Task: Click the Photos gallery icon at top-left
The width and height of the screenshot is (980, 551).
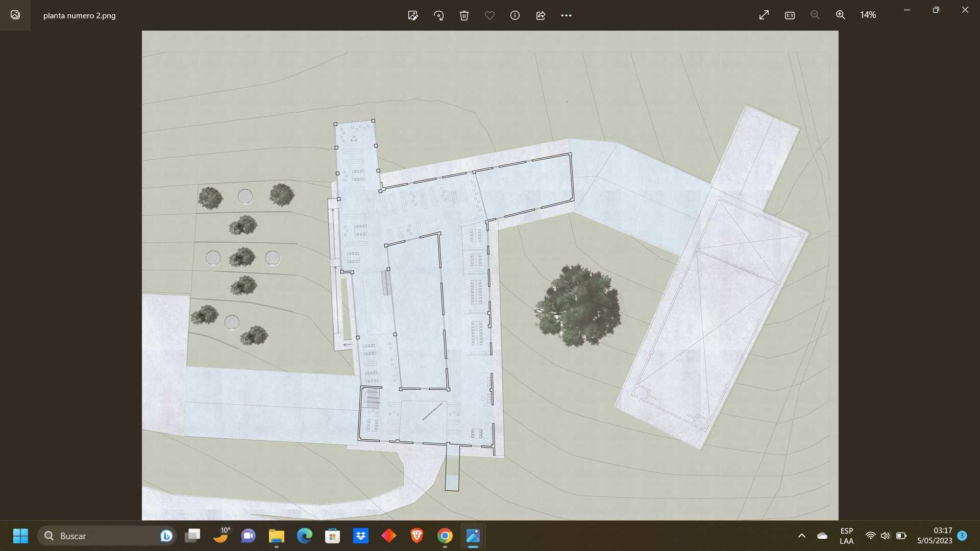Action: pos(15,15)
